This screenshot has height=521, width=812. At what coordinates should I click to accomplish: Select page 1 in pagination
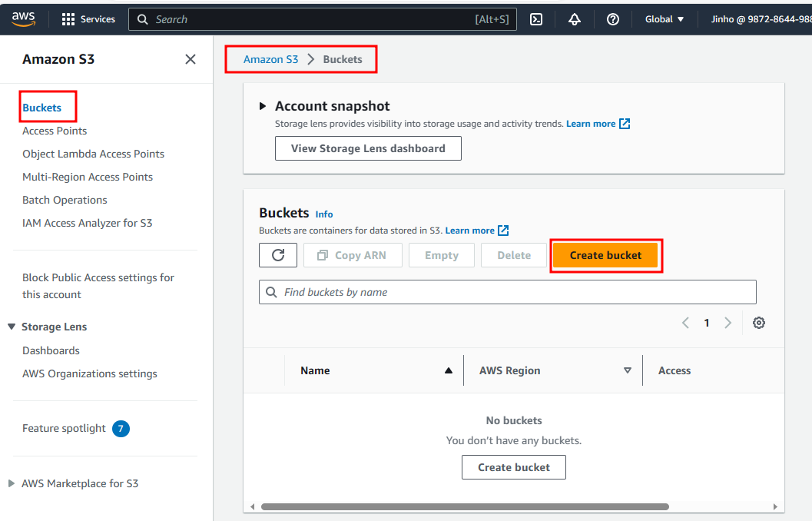(706, 323)
